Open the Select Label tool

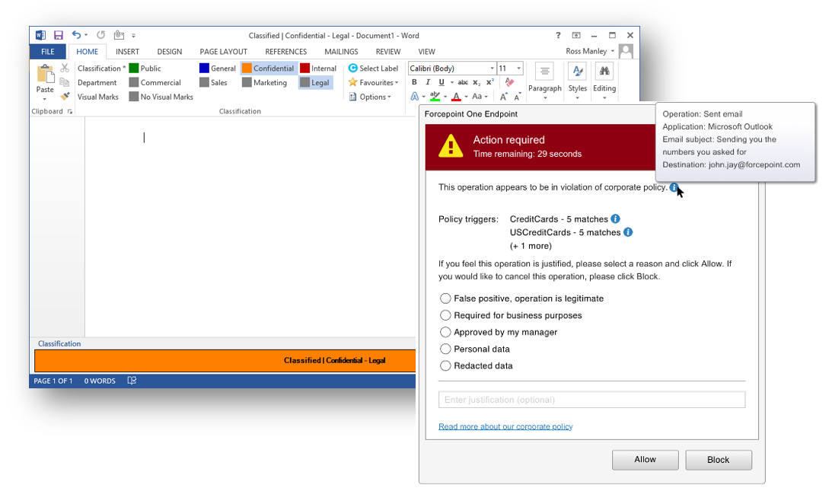click(x=373, y=69)
